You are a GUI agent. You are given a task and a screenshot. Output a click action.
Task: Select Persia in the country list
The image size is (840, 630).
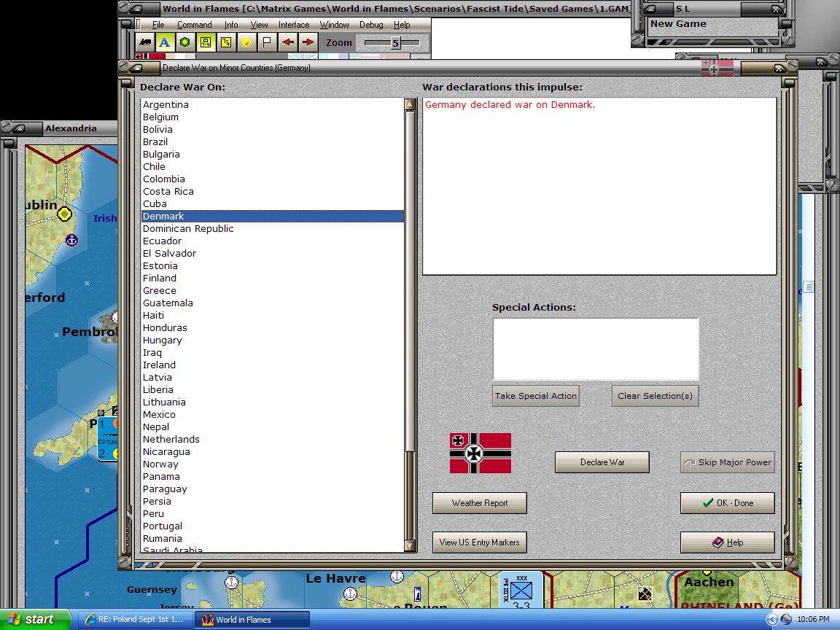pos(272,502)
